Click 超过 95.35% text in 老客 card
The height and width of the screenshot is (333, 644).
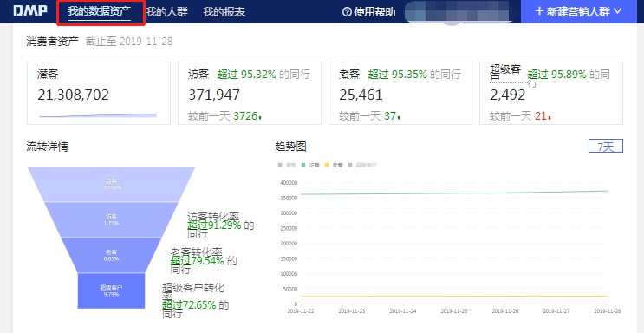pyautogui.click(x=398, y=75)
